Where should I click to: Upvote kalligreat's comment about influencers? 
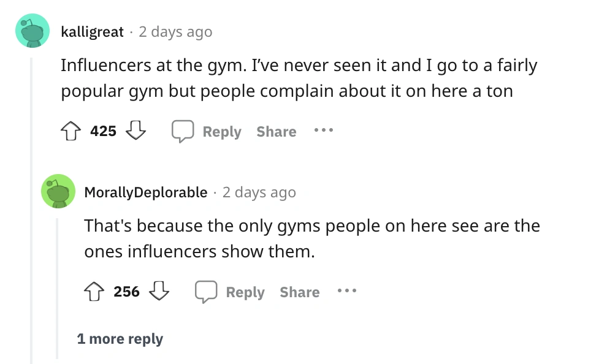[x=71, y=131]
